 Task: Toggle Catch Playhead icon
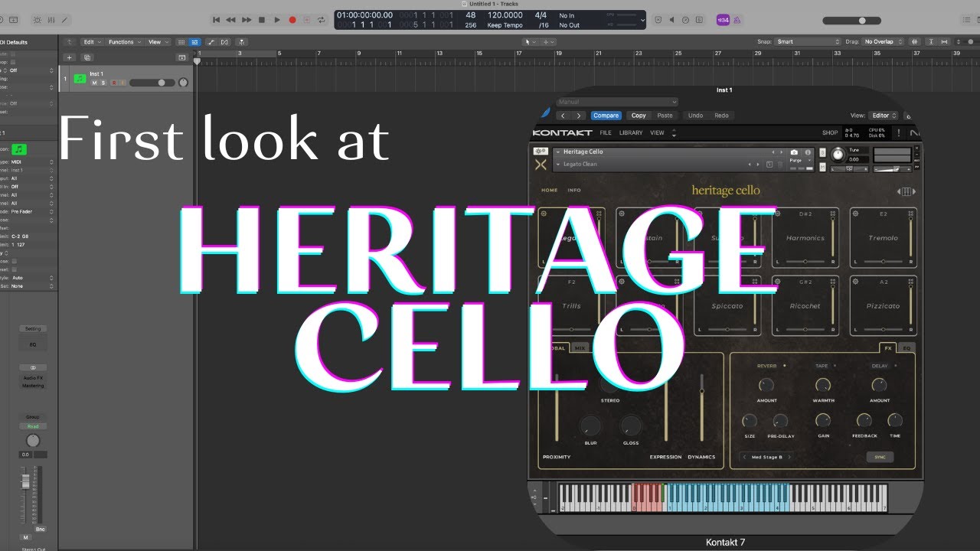coord(242,42)
